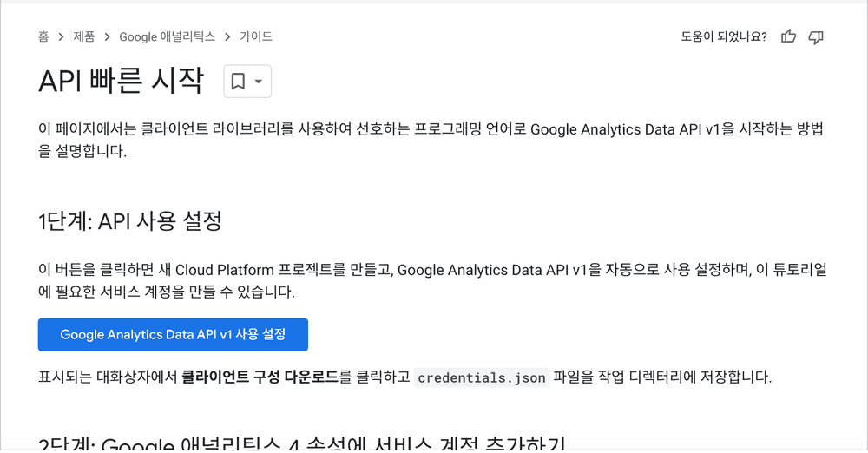868x453 pixels.
Task: Click the bookmark icon beside page title
Action: coord(238,82)
